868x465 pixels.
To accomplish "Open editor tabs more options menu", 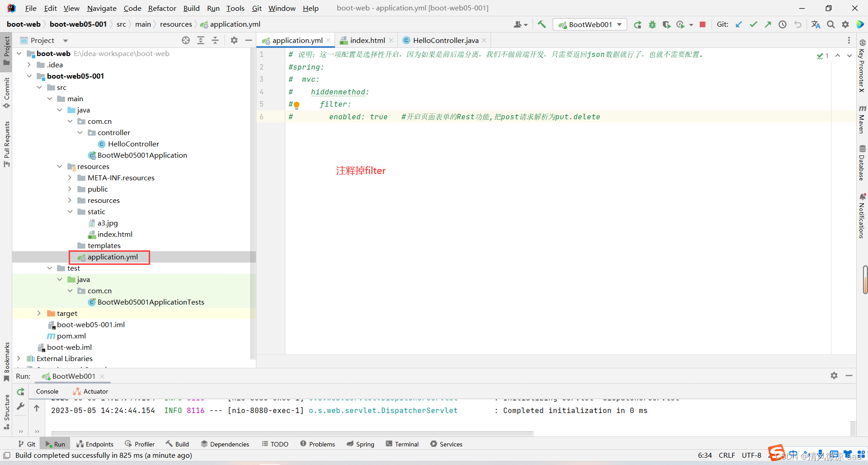I will point(849,40).
